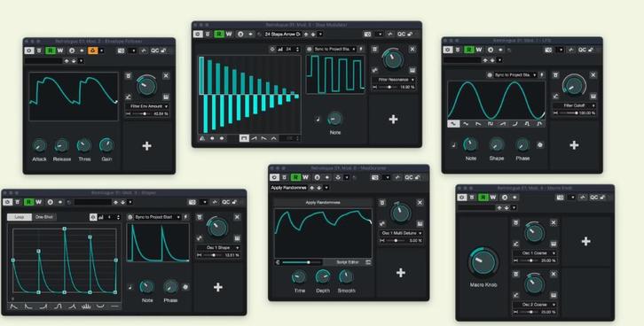Image resolution: width=644 pixels, height=326 pixels.
Task: Add new target with plus in LFO window
Action: coord(574,145)
